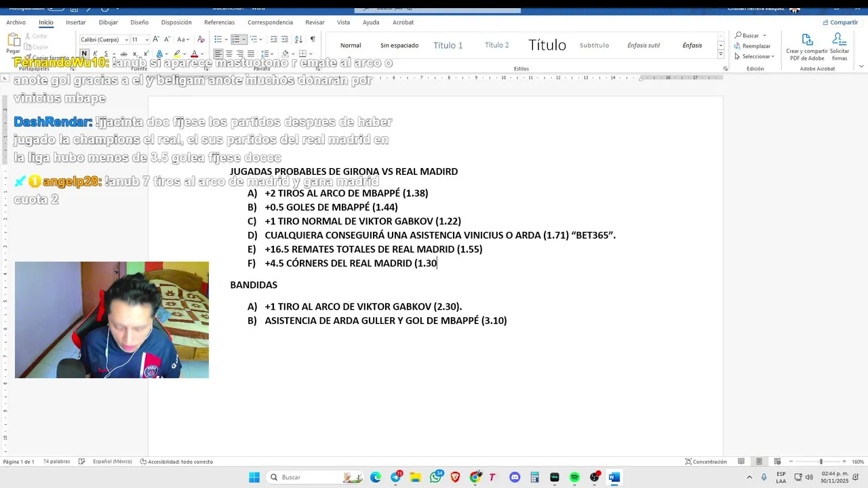This screenshot has width=868, height=488.
Task: Toggle subscript formatting
Action: point(136,54)
